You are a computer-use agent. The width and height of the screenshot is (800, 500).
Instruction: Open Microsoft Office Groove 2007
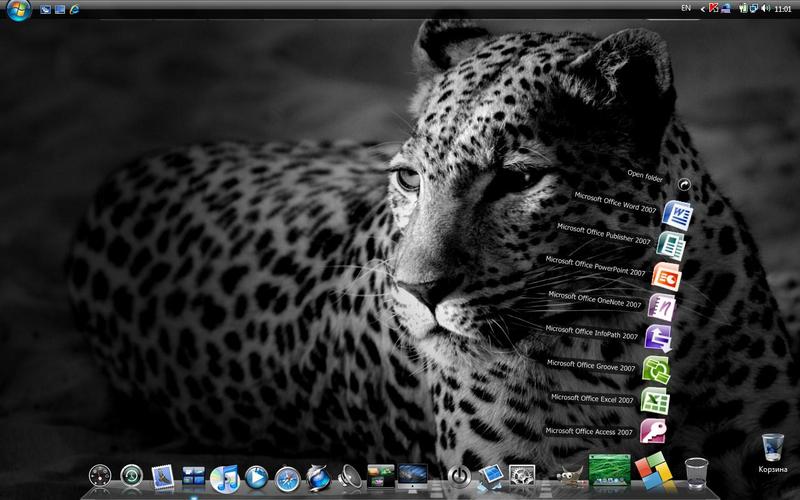[656, 368]
